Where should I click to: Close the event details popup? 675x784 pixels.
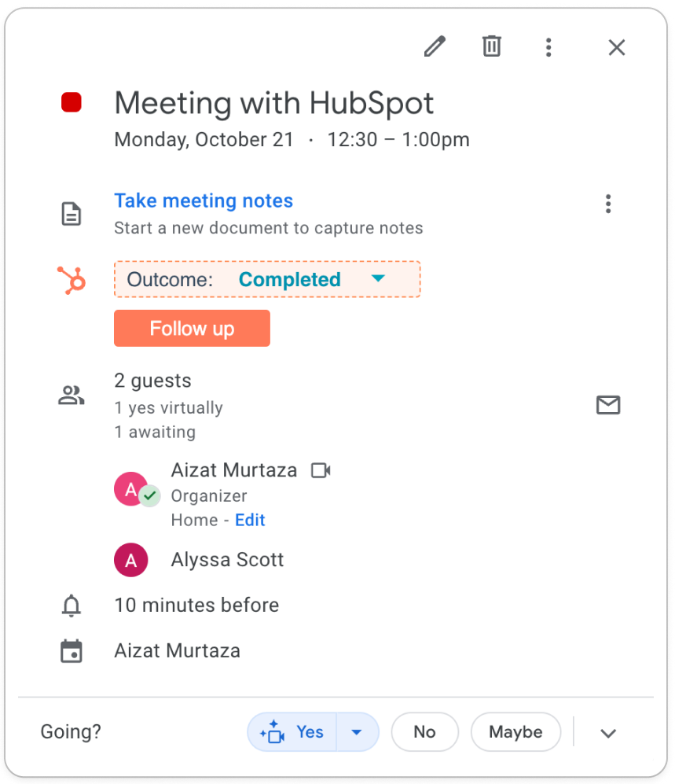click(617, 47)
